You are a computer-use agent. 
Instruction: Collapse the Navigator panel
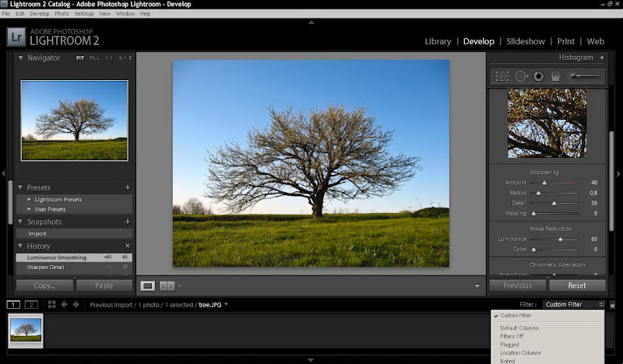pyautogui.click(x=21, y=58)
